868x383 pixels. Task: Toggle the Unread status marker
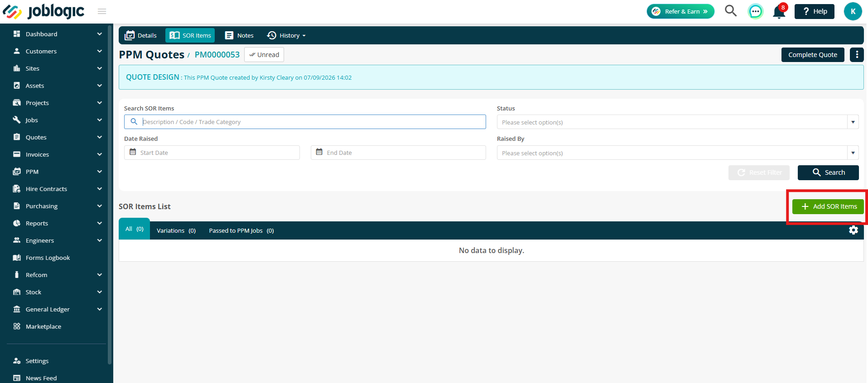[x=264, y=55]
